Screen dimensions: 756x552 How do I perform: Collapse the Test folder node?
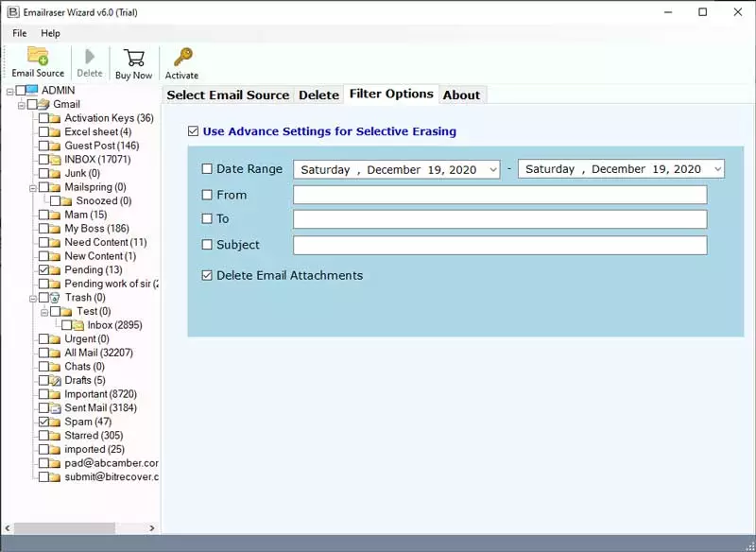pyautogui.click(x=44, y=313)
